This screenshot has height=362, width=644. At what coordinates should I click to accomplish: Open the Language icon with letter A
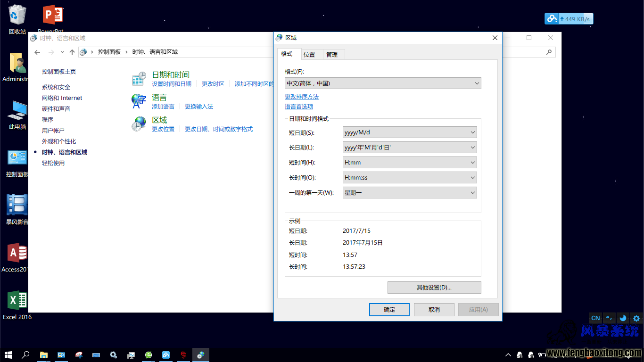(139, 101)
